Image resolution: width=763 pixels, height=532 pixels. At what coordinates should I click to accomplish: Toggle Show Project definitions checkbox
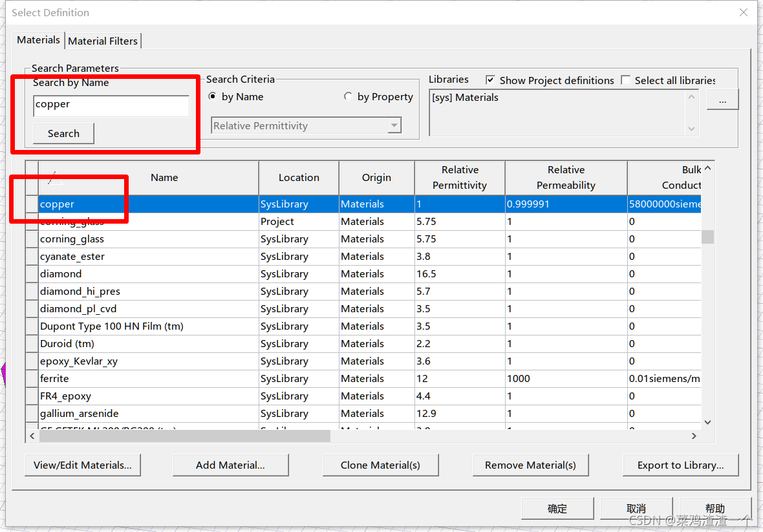point(491,80)
